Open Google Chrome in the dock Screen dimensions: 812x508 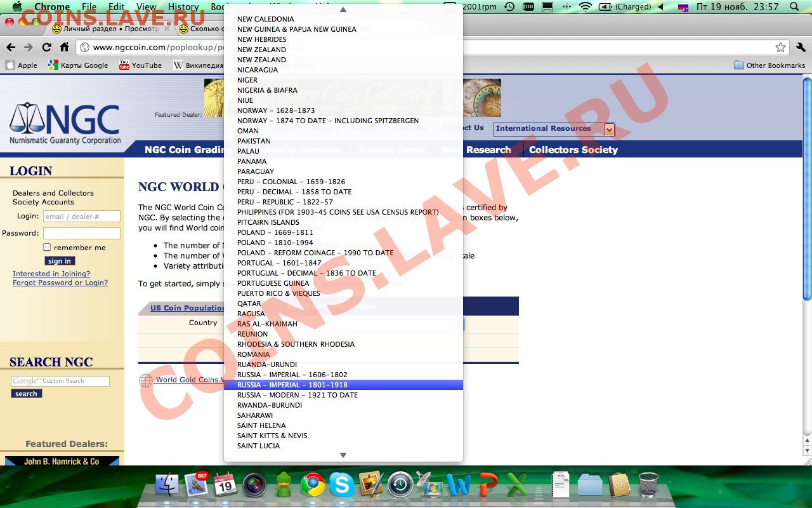tap(313, 485)
